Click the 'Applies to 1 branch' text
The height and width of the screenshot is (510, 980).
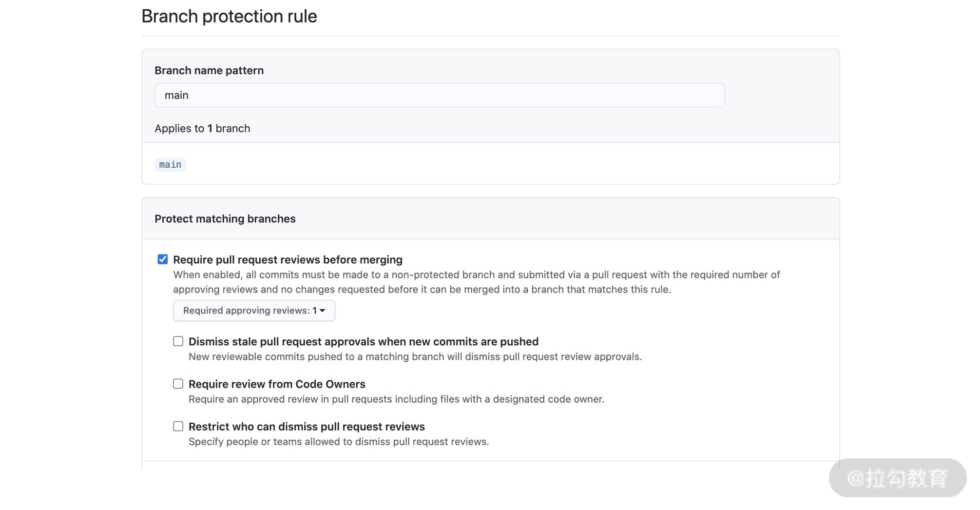(202, 128)
